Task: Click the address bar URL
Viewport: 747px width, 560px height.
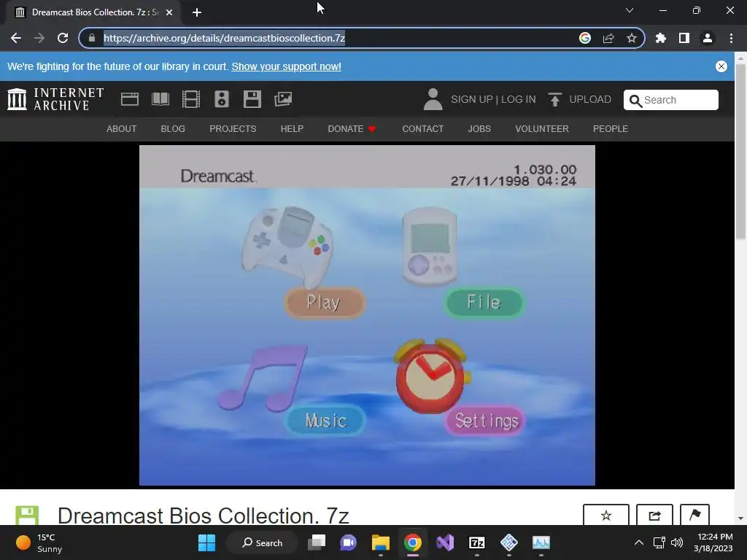Action: pyautogui.click(x=224, y=38)
